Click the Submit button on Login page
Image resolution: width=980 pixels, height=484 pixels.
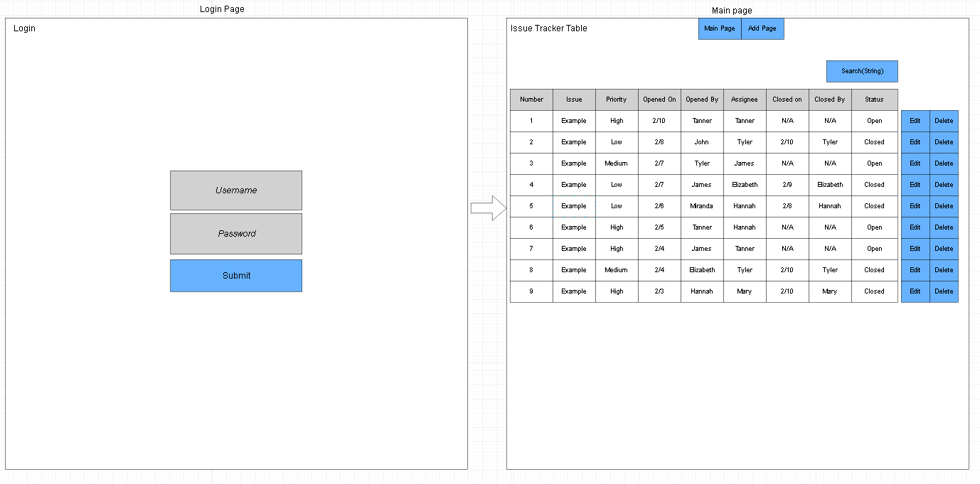tap(236, 276)
